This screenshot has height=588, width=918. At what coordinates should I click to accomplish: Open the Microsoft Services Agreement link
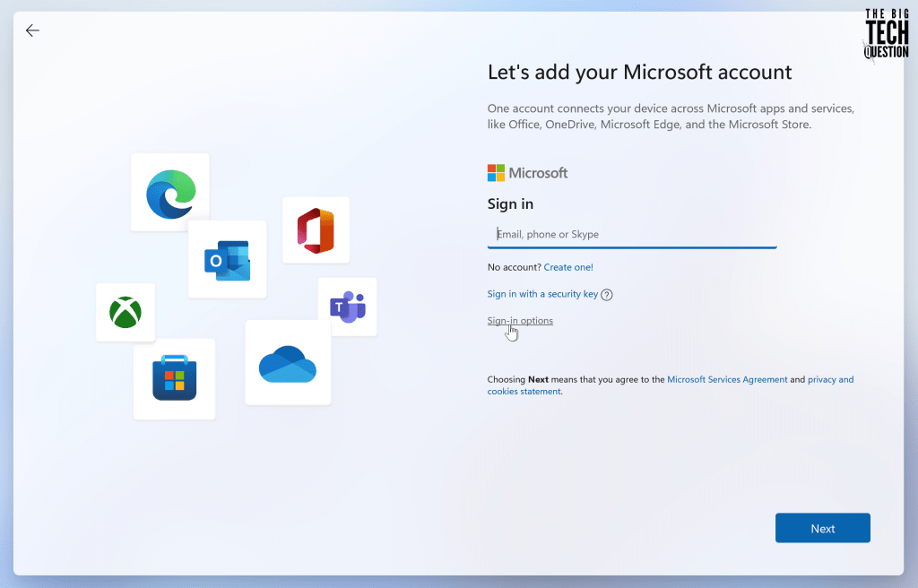pyautogui.click(x=727, y=379)
